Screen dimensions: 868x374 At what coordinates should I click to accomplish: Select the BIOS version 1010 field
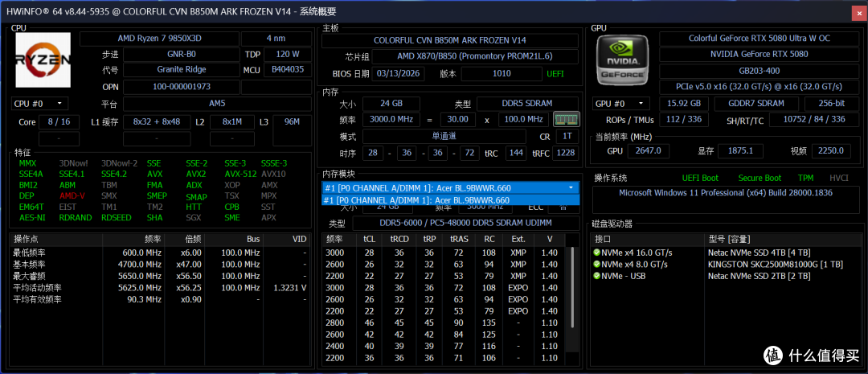501,73
